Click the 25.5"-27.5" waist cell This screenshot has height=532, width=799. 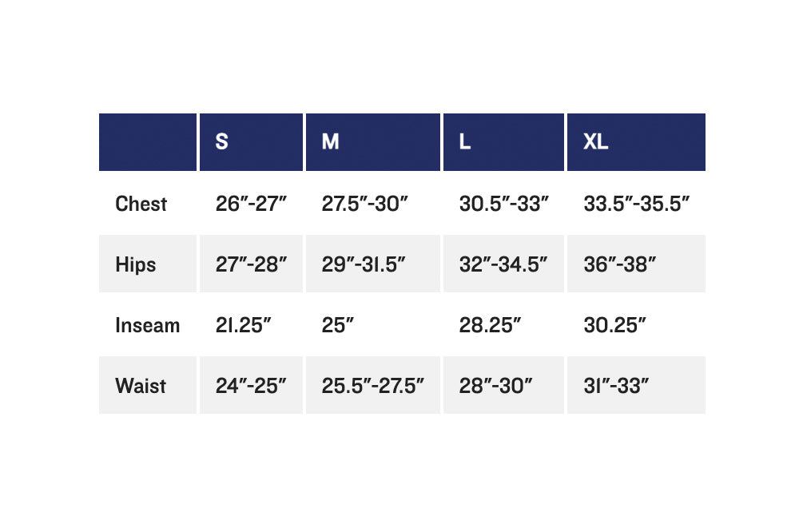click(x=373, y=385)
